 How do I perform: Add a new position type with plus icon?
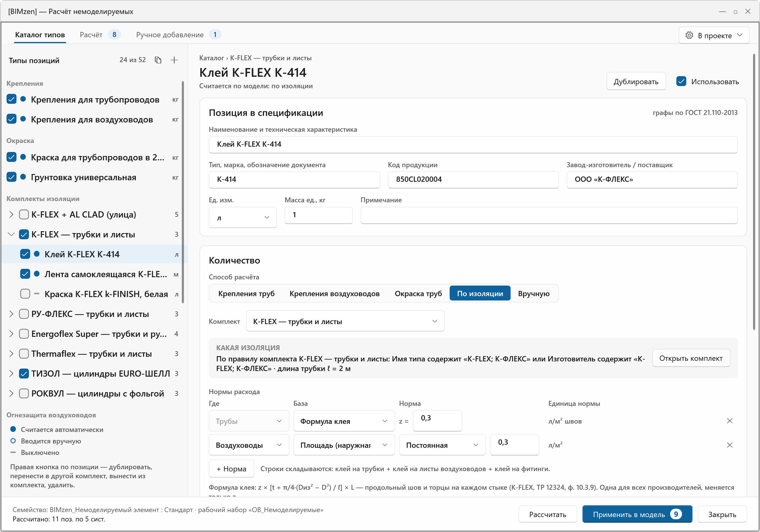point(174,60)
